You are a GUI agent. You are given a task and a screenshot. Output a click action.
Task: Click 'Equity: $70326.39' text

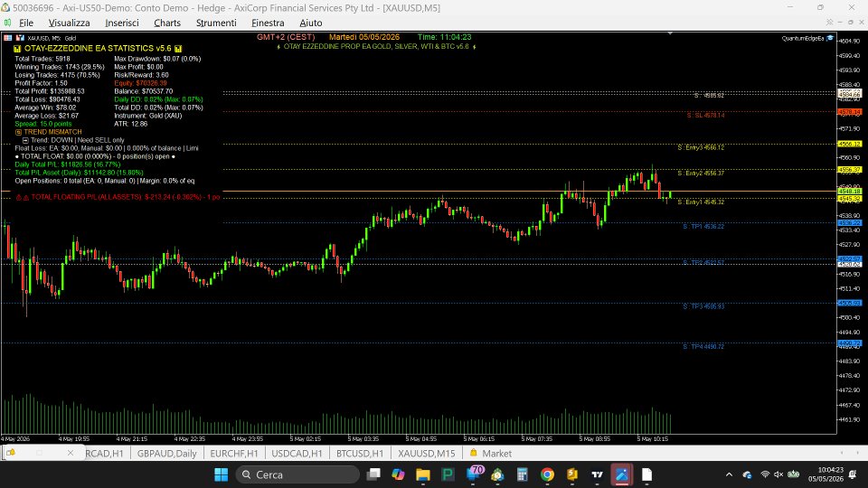pyautogui.click(x=140, y=83)
